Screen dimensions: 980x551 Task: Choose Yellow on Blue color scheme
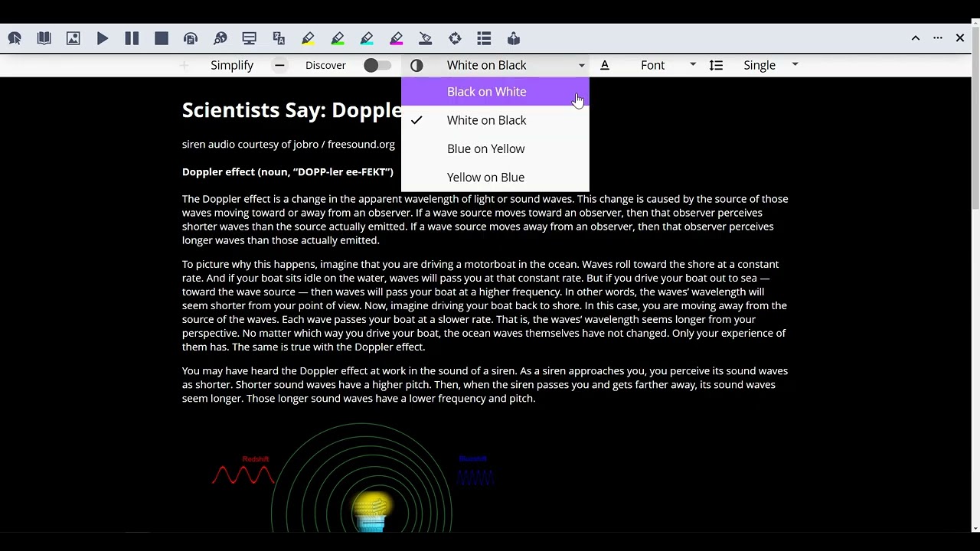(495, 178)
